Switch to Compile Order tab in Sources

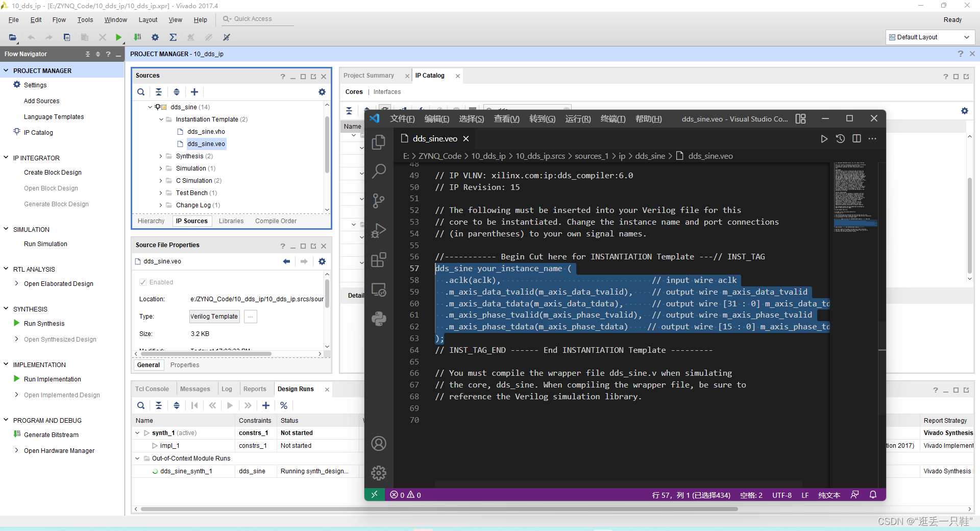[276, 221]
